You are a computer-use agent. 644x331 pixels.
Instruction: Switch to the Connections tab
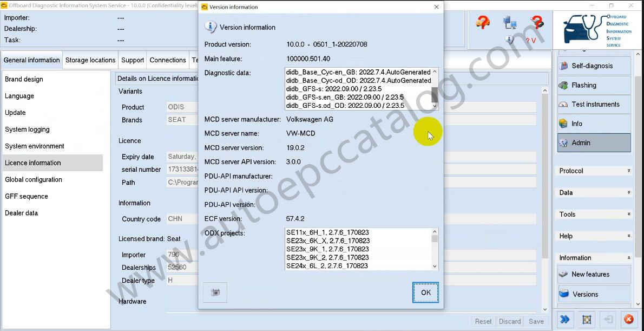pos(168,60)
